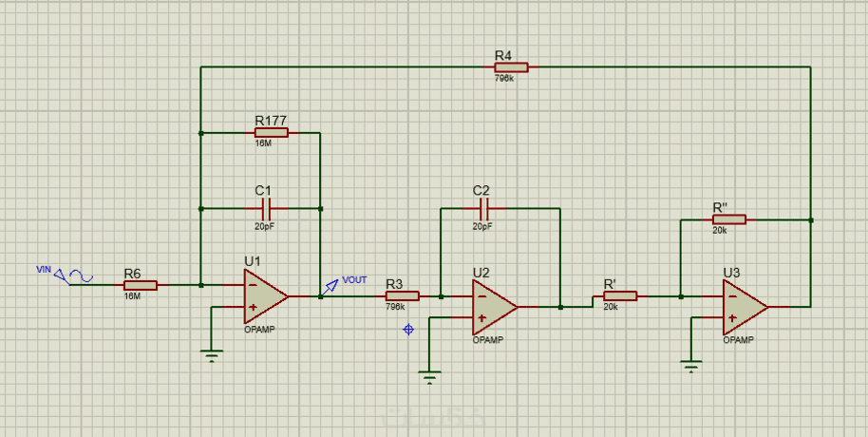
Task: Select the R' 20k resistor
Action: point(620,295)
